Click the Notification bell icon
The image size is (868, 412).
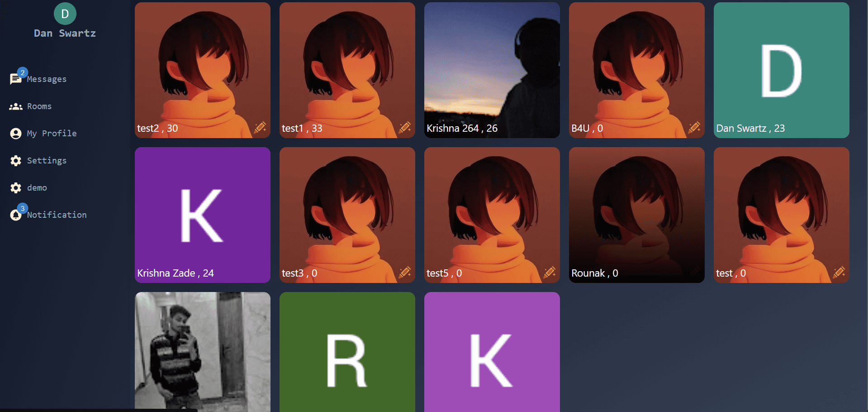point(16,215)
